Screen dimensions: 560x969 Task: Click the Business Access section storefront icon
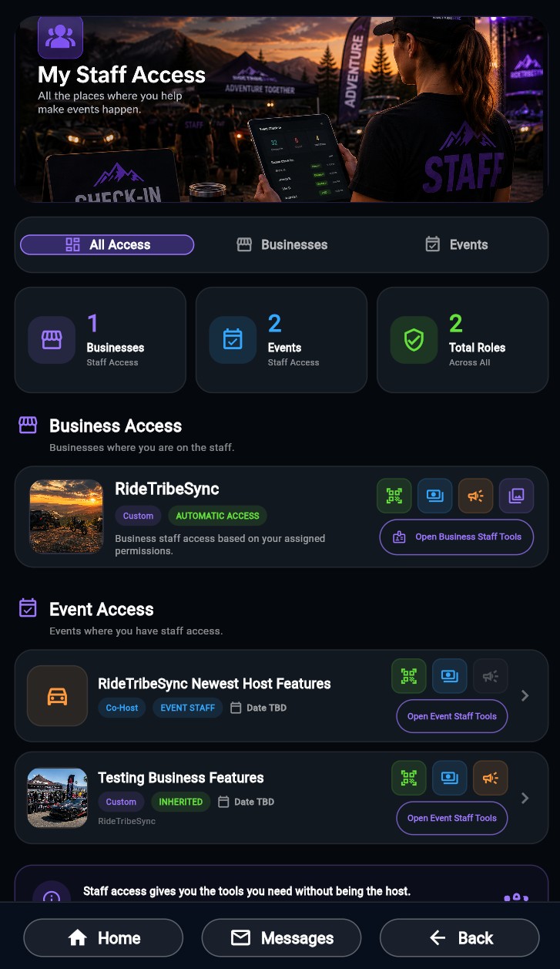coord(28,426)
